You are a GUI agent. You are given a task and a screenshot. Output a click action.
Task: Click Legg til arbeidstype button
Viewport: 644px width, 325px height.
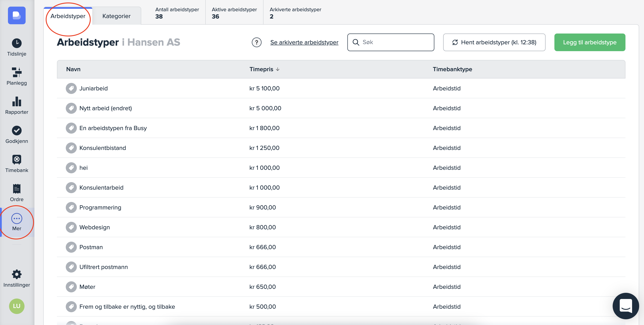pos(589,43)
